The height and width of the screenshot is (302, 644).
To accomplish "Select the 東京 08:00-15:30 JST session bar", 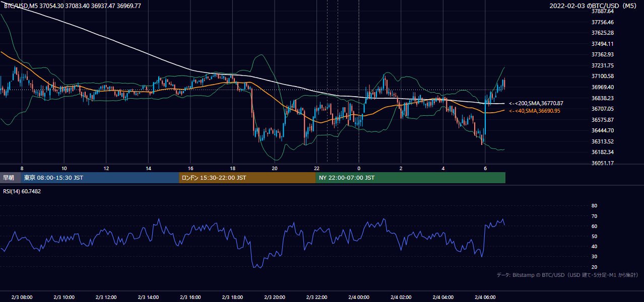I will [100, 178].
